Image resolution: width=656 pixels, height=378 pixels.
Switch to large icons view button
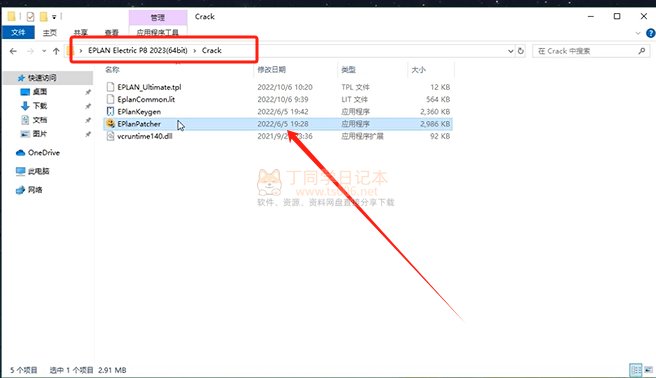point(648,370)
